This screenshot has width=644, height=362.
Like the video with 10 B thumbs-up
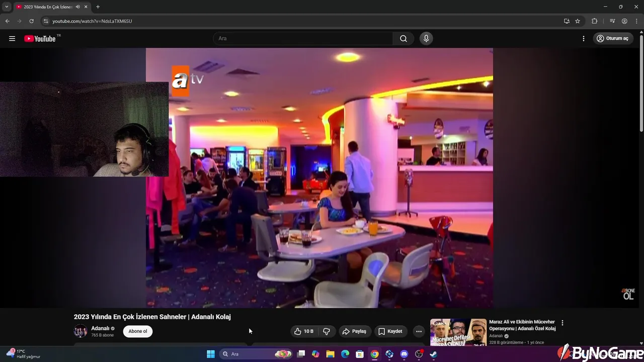pyautogui.click(x=304, y=331)
